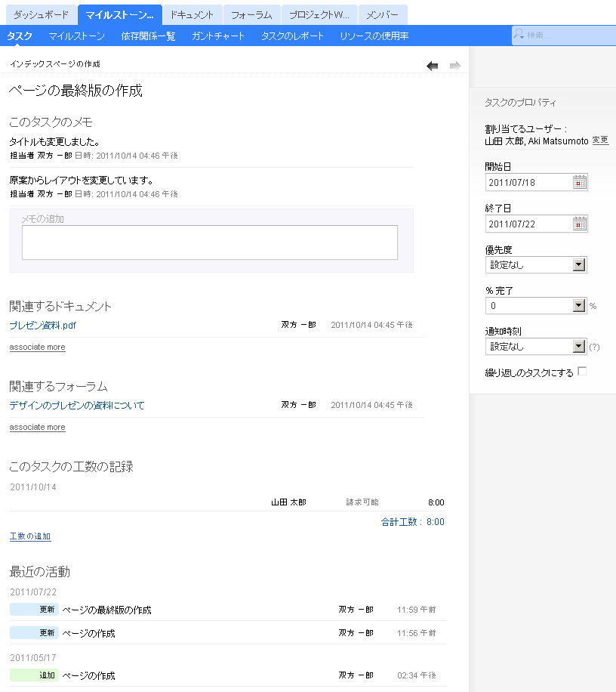The width and height of the screenshot is (616, 692).
Task: Click the search magnifier icon
Action: click(x=519, y=34)
